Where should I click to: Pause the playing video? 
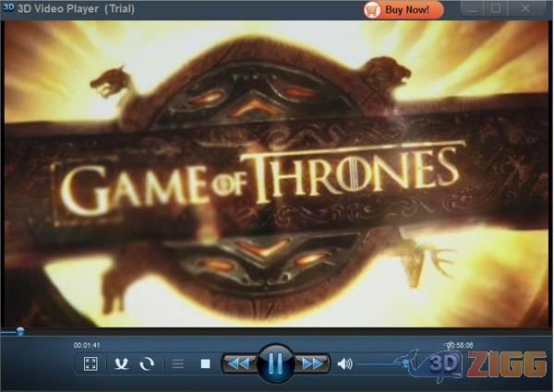point(275,362)
